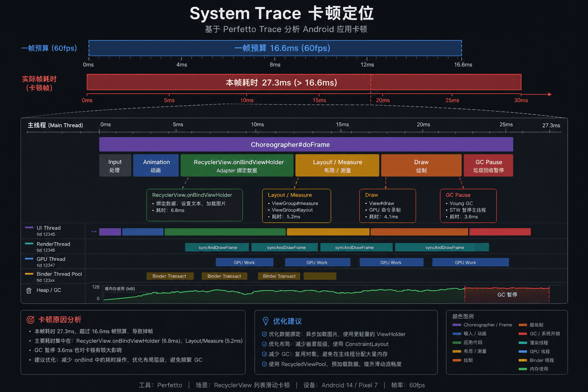Open the Draw callout listing View#draw
Screen dimensions: 588x392
[x=388, y=206]
